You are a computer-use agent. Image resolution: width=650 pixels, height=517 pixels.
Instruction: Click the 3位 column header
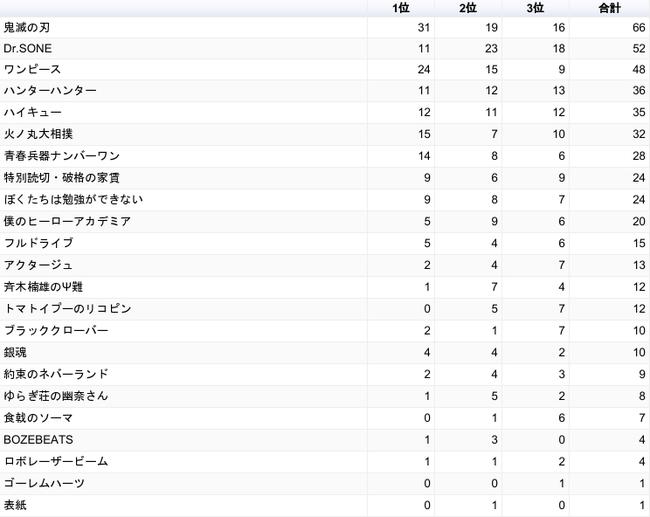tap(535, 8)
